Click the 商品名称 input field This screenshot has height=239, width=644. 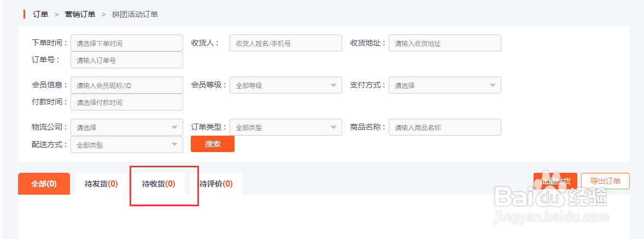(444, 127)
